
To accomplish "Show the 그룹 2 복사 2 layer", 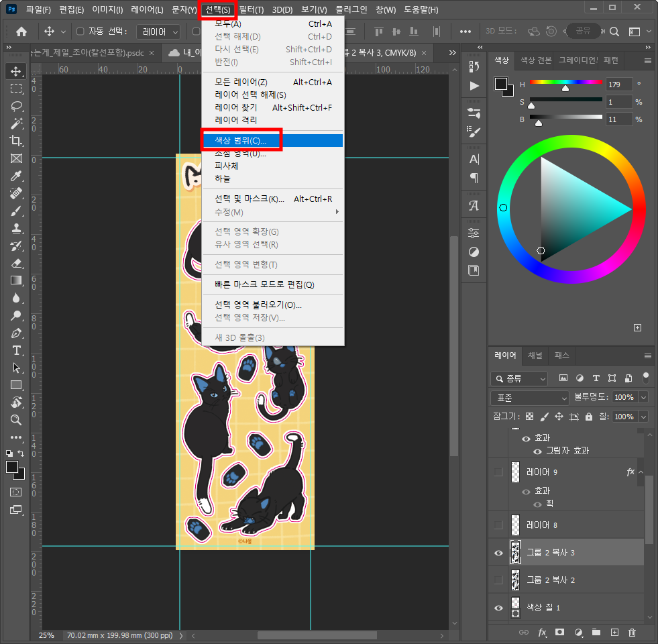I will [498, 580].
